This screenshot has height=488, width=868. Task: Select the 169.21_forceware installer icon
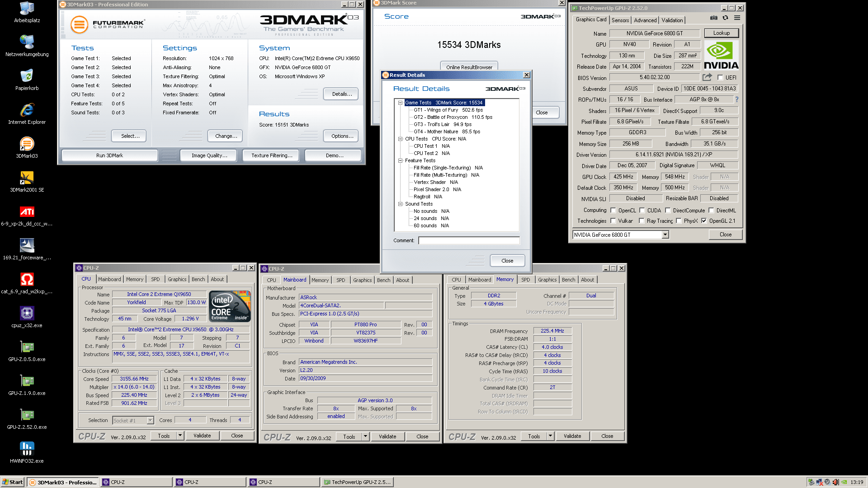pyautogui.click(x=27, y=249)
